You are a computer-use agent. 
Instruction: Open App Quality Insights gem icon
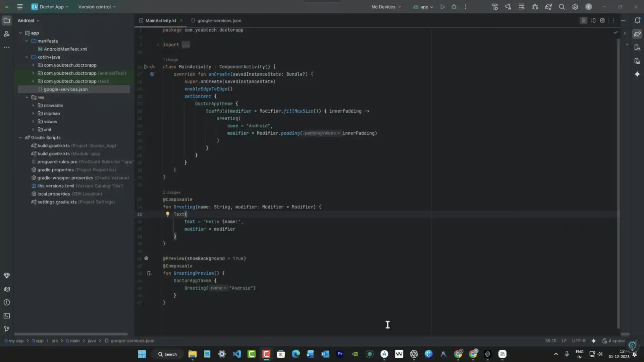tap(7, 276)
